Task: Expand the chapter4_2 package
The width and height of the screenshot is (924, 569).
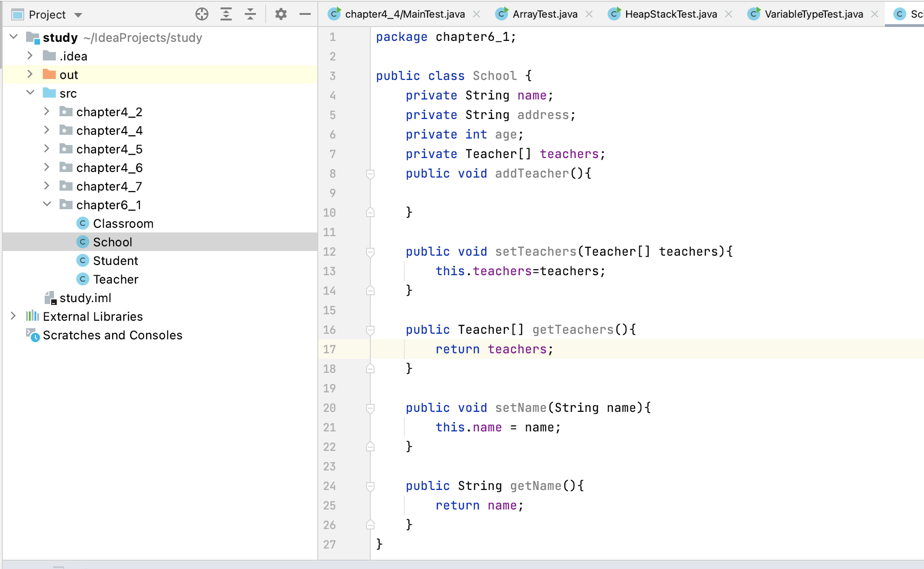Action: click(47, 112)
